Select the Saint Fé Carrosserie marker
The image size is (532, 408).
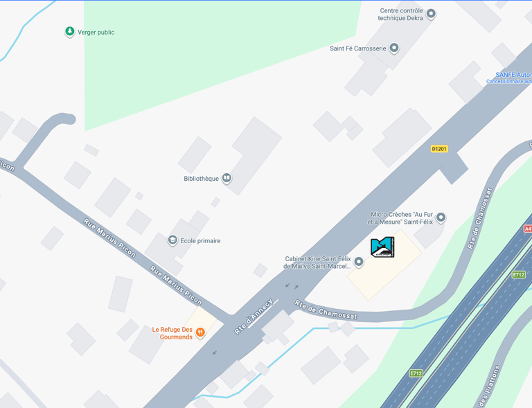(394, 48)
